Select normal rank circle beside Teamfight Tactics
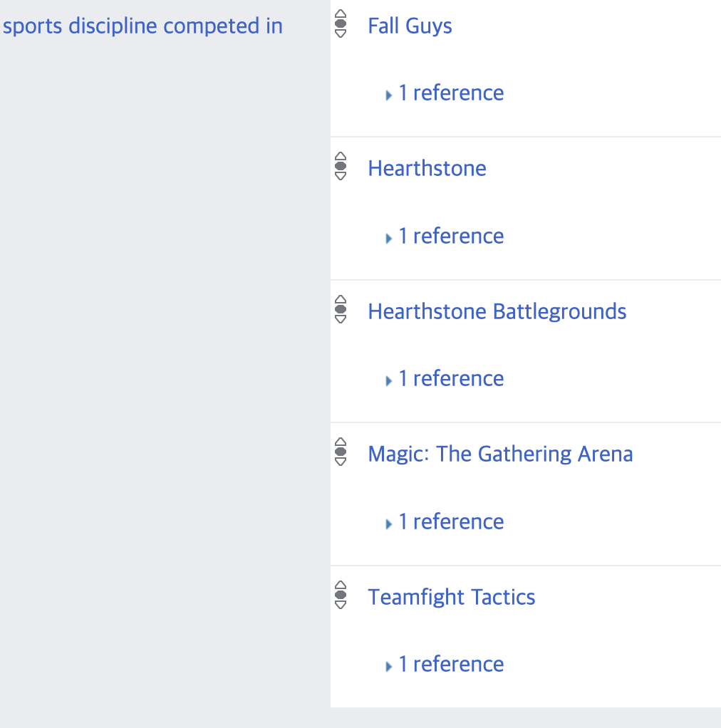 tap(341, 595)
